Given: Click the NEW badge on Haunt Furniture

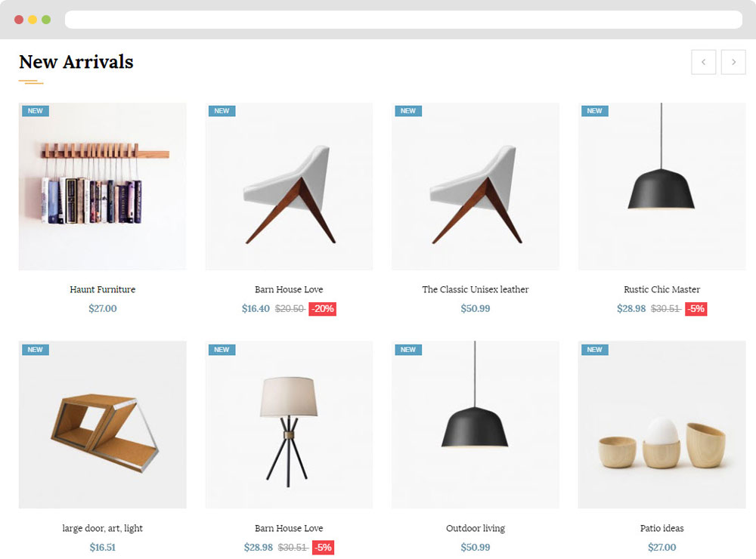Looking at the screenshot, I should (36, 111).
